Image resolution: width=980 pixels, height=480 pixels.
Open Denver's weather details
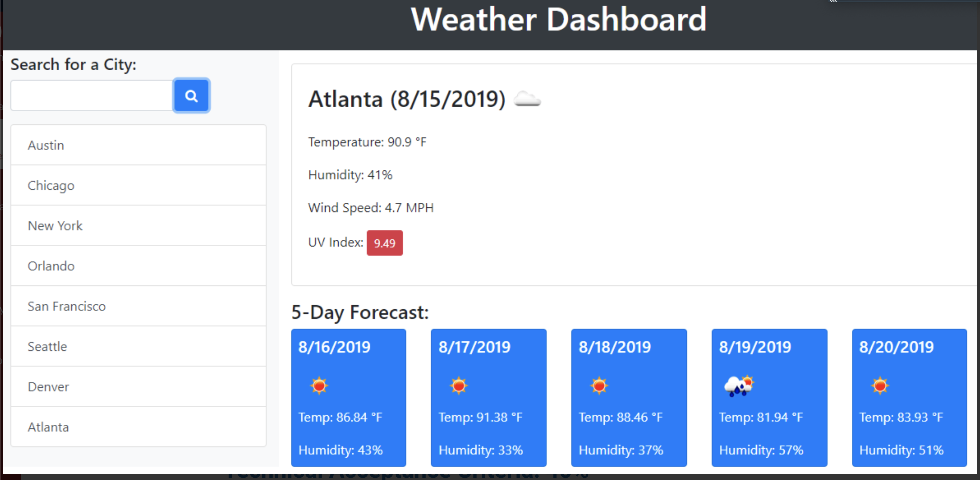[48, 387]
